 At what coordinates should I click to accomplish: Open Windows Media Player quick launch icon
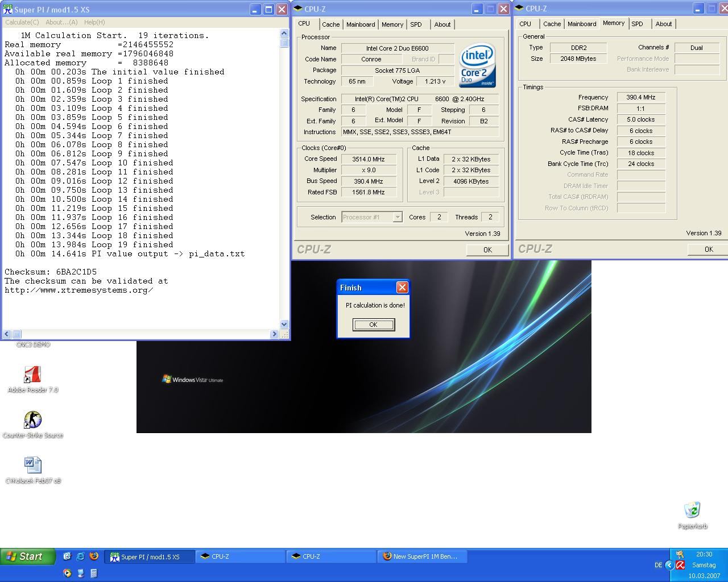point(67,573)
